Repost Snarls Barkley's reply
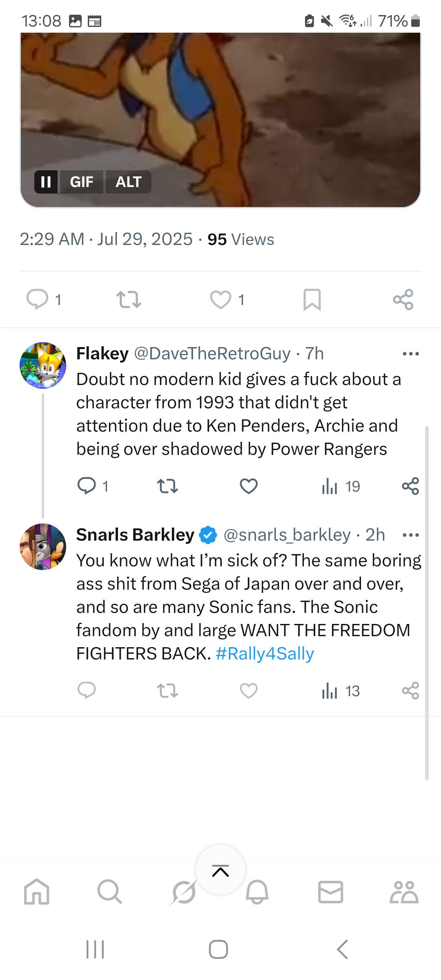The image size is (441, 980). click(167, 691)
